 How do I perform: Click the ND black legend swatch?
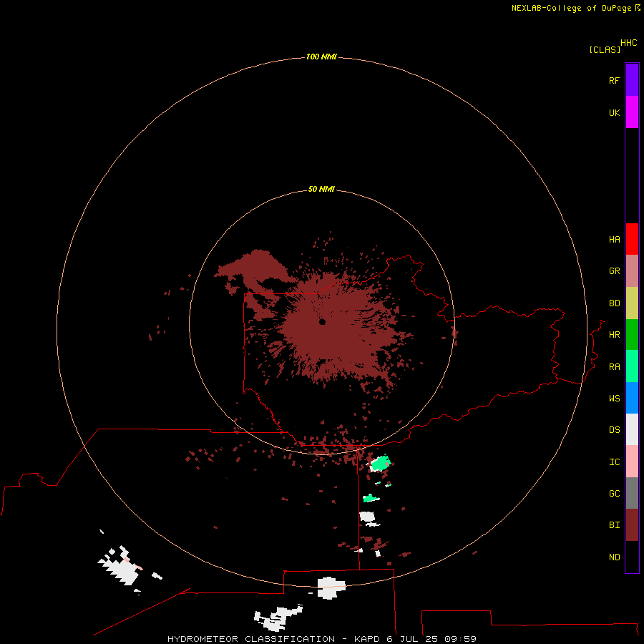click(632, 557)
